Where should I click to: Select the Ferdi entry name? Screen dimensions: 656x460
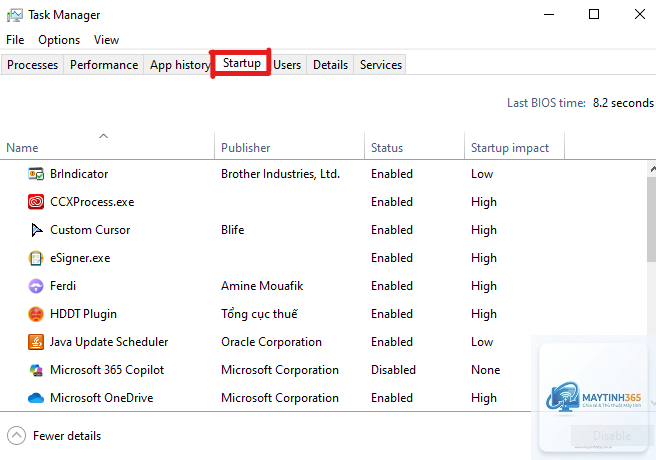point(63,286)
